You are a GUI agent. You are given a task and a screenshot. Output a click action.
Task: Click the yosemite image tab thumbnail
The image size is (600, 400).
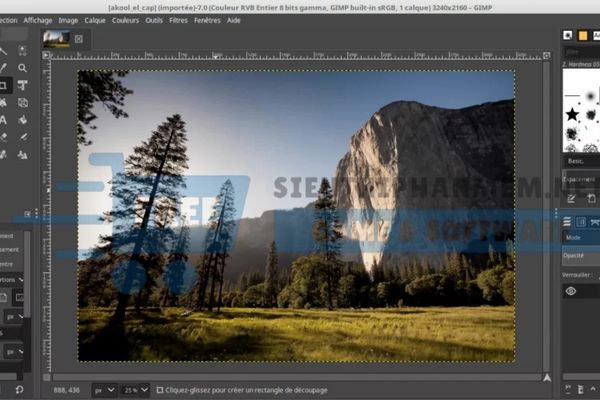pos(56,40)
